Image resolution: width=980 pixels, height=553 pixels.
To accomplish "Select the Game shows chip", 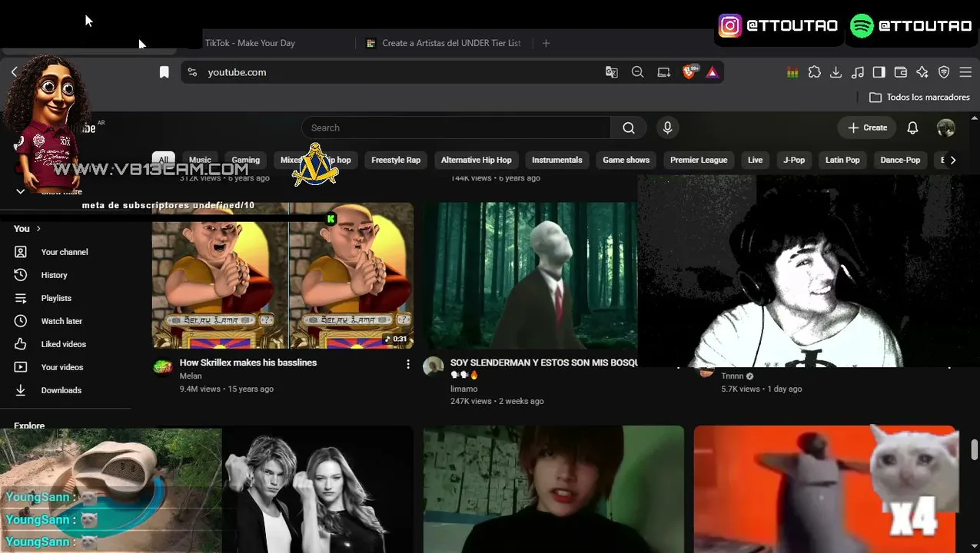I will point(626,160).
